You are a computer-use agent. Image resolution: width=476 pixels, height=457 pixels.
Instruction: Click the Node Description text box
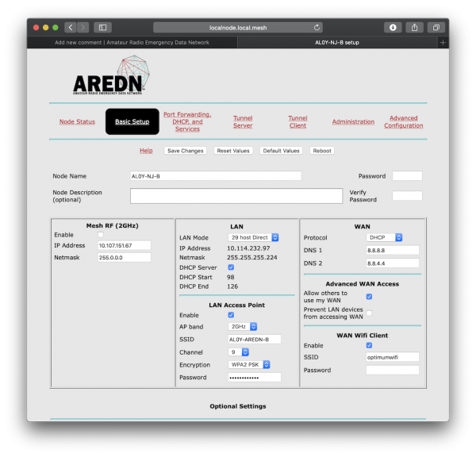coord(236,196)
